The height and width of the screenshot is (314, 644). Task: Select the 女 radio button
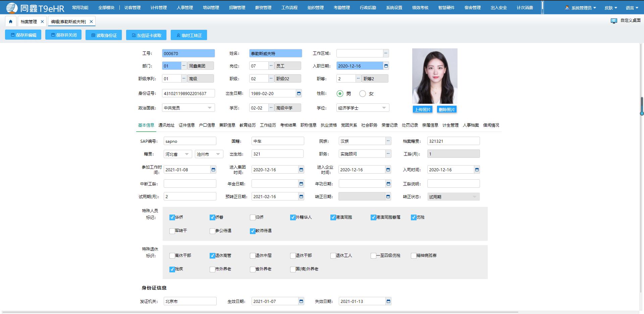click(362, 94)
